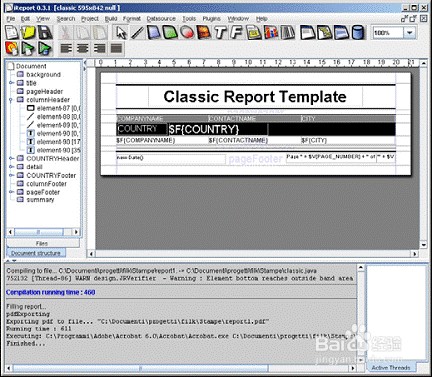Select the Barcode tool icon

tap(287, 33)
